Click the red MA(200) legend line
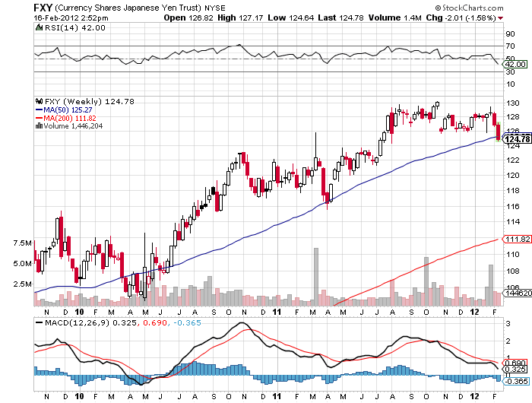532x403 pixels. 39,118
